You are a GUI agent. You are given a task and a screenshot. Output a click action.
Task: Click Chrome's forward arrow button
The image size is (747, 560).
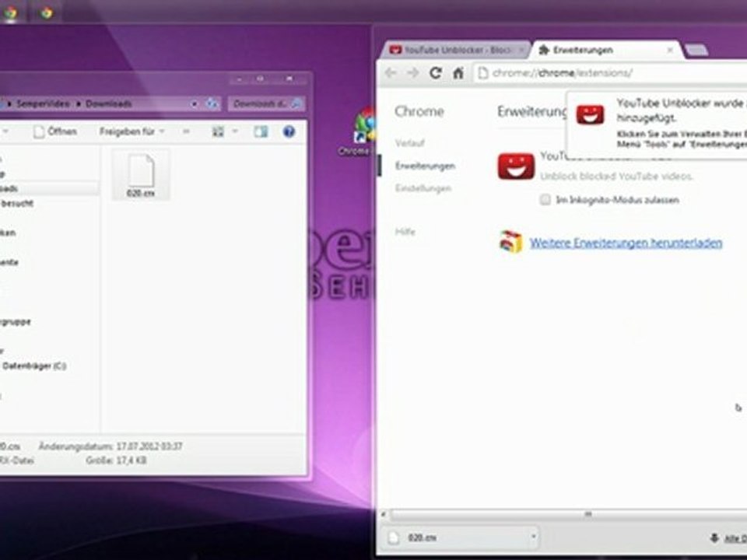click(413, 73)
